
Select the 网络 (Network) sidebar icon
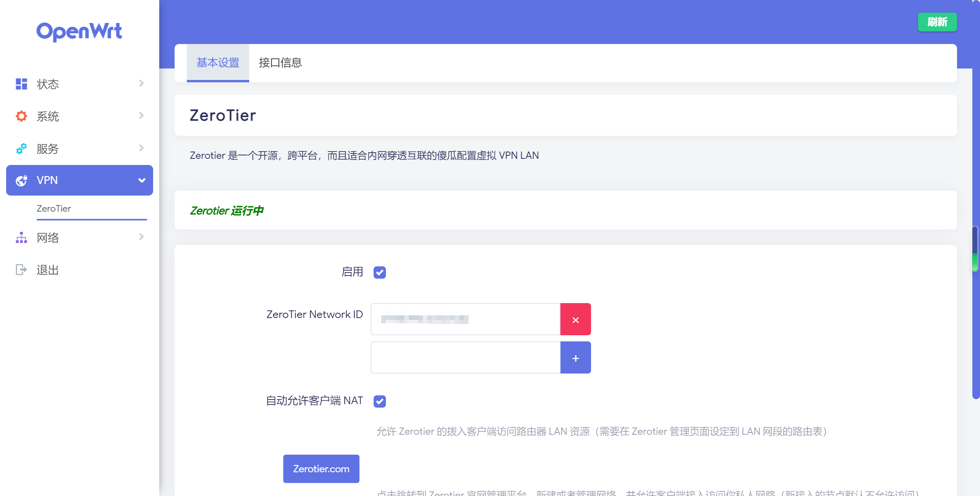[21, 238]
